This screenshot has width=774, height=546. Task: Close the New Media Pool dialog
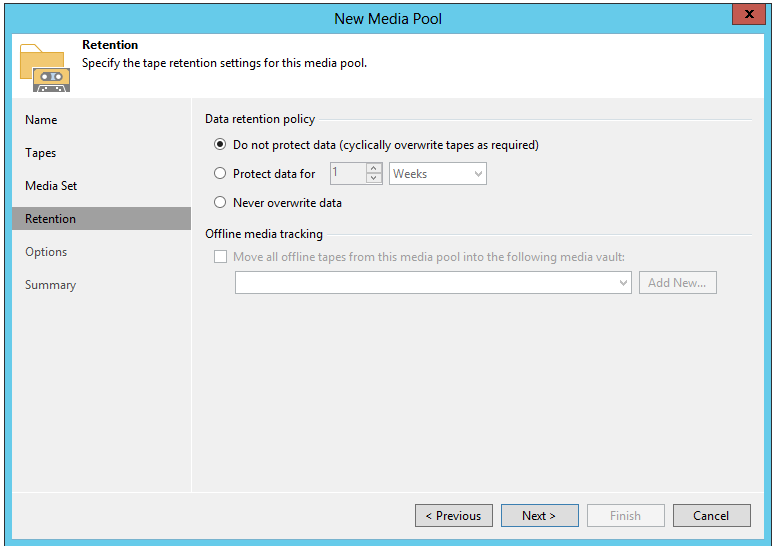tap(745, 15)
